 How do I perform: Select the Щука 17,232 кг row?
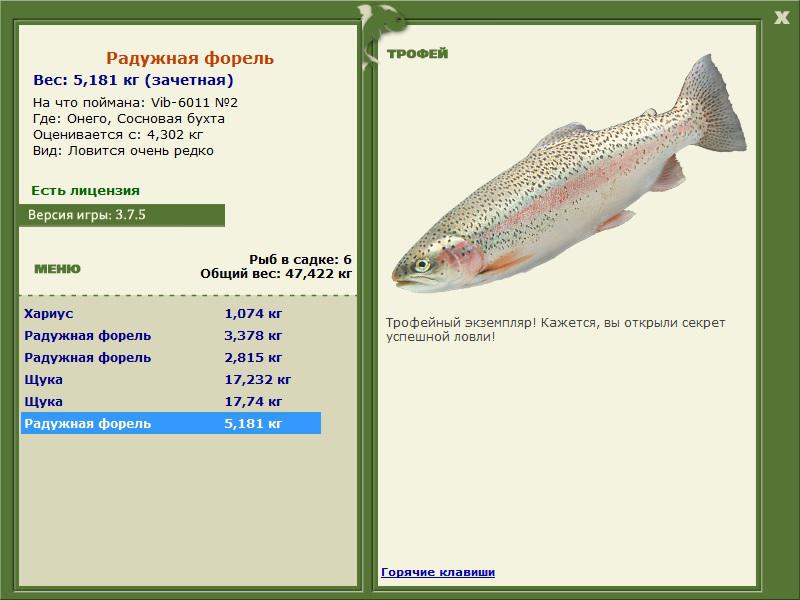[x=171, y=379]
